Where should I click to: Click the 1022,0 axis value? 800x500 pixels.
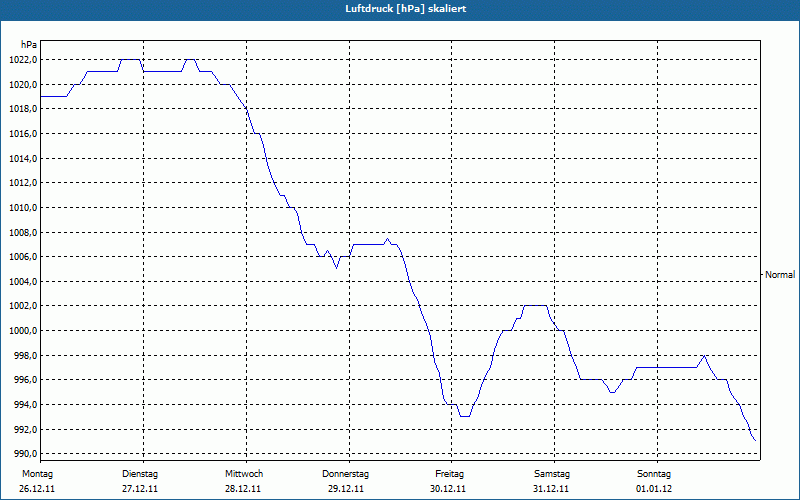tap(23, 60)
